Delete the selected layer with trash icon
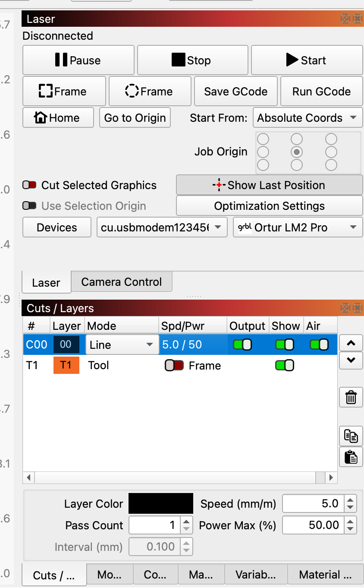 point(351,397)
